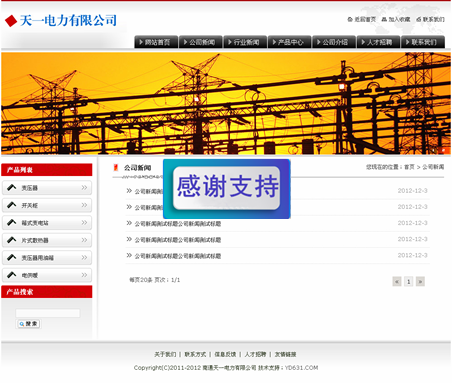The image size is (452, 383).
Task: Click 公司新闻 in the breadcrumb path
Action: (433, 167)
